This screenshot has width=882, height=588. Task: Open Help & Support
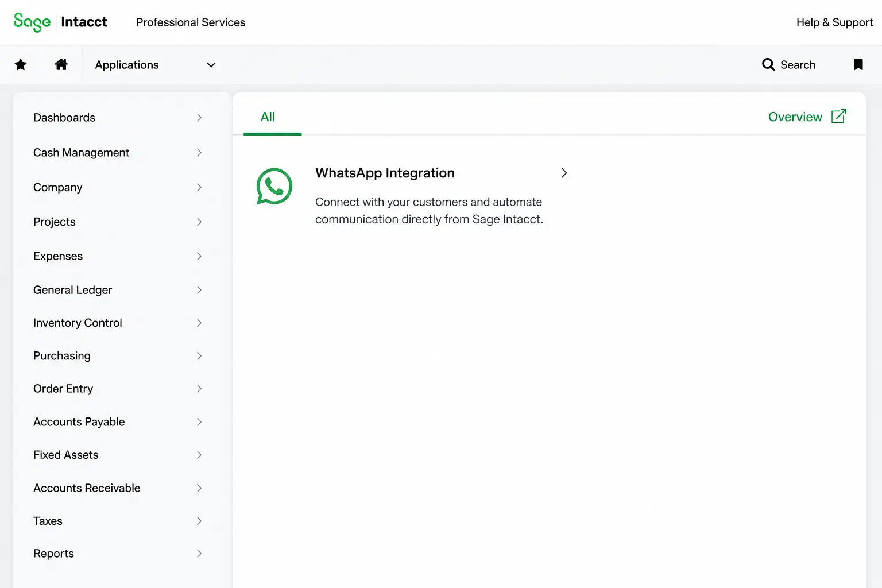(834, 22)
